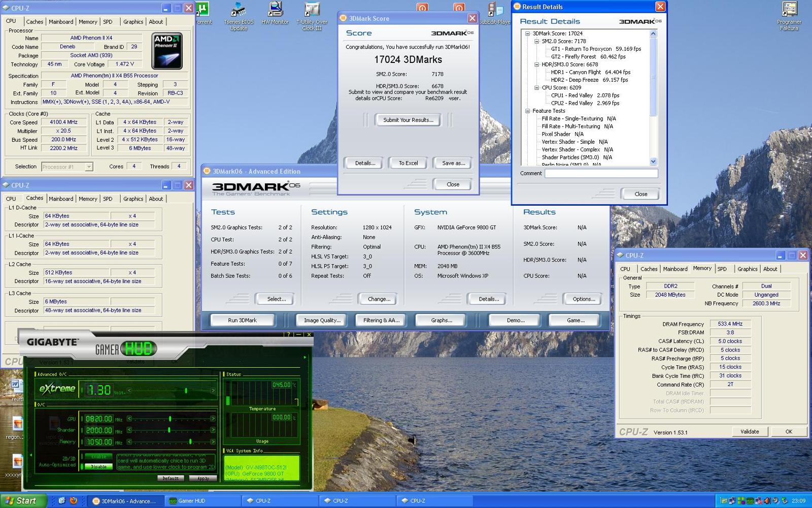Click the left-edge arrow on Gamer HUD panel
The width and height of the screenshot is (812, 508).
click(x=31, y=455)
